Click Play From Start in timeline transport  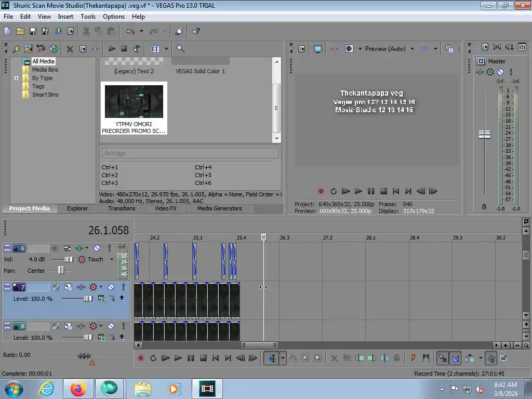coord(165,358)
